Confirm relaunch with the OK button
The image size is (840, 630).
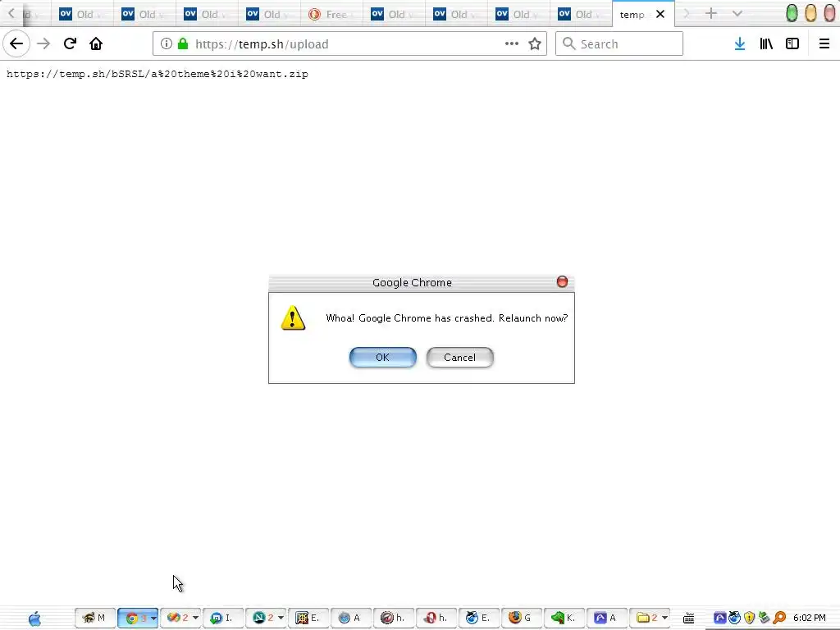pyautogui.click(x=382, y=358)
